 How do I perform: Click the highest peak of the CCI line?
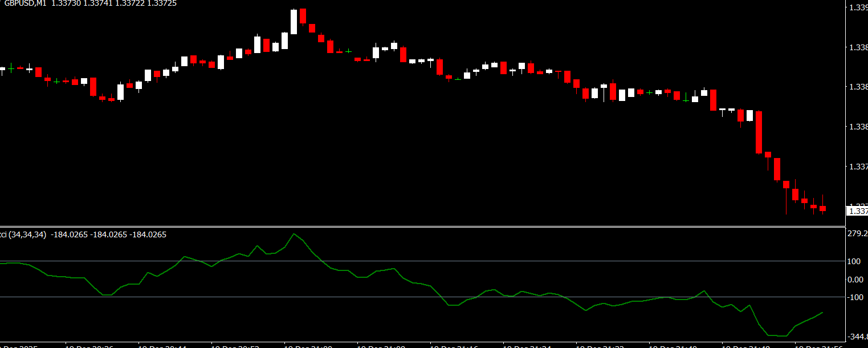294,234
